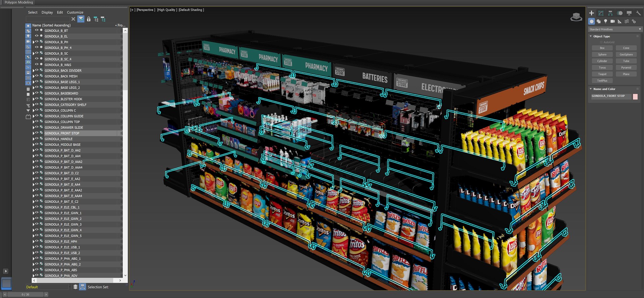Hide GONDOLA_BACK MESH with eye icon
Image resolution: width=644 pixels, height=298 pixels.
37,76
